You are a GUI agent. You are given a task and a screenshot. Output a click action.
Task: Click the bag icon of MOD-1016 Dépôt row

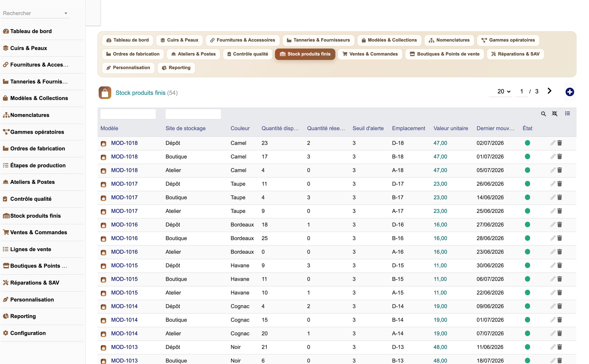[x=104, y=225]
